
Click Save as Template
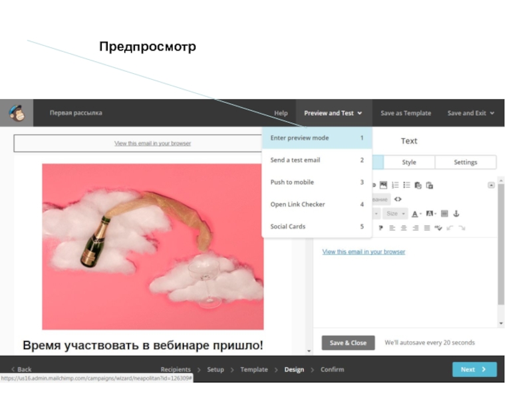[406, 113]
